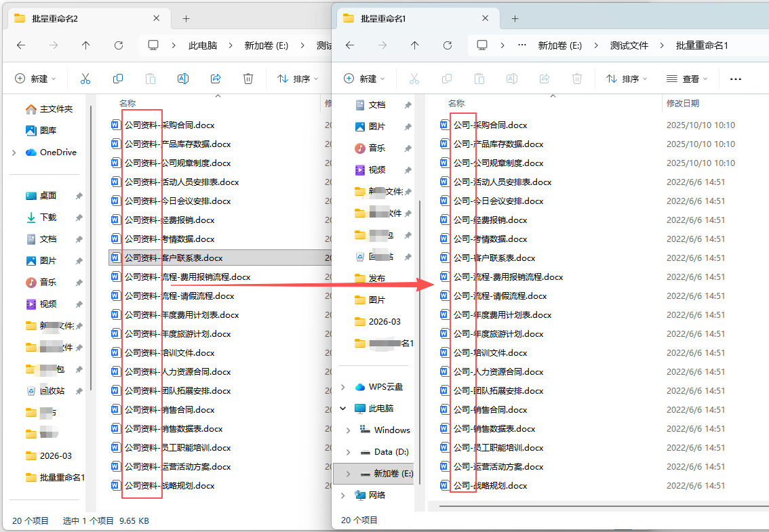Open 下载 in 批量重命名2 sidebar
Screen dimensions: 769x532
pyautogui.click(x=41, y=218)
